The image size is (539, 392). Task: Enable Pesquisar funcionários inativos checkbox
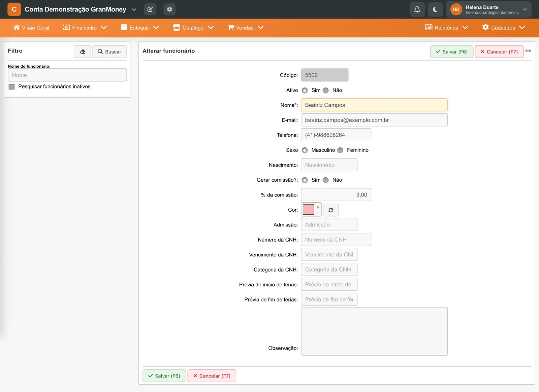(x=12, y=87)
